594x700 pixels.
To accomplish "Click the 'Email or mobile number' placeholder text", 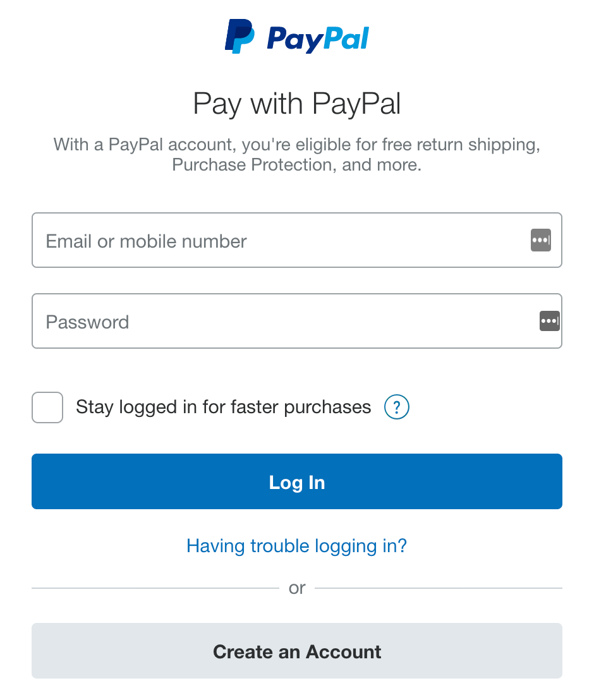I will click(x=146, y=241).
